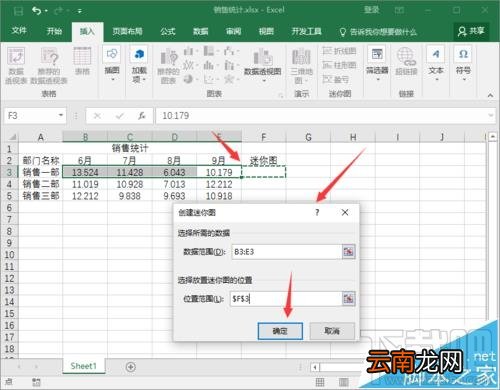Insert a statistic chart
This screenshot has height=390, width=500.
click(211, 65)
